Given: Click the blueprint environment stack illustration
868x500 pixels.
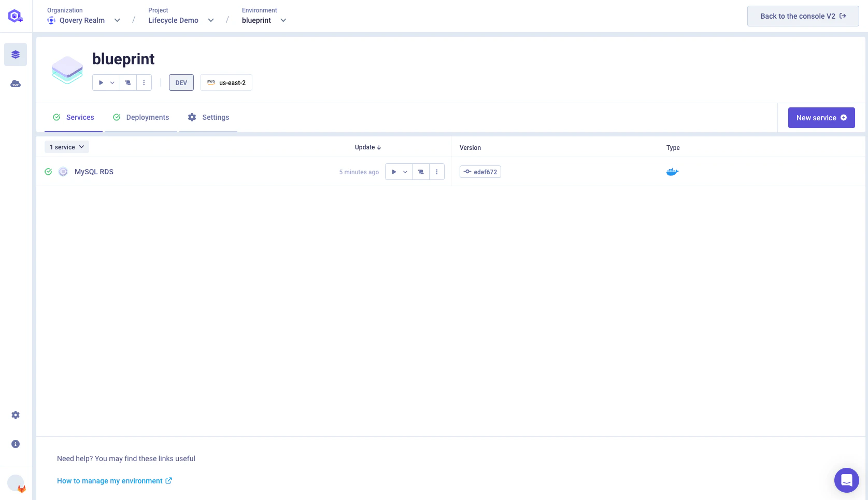Looking at the screenshot, I should coord(67,70).
